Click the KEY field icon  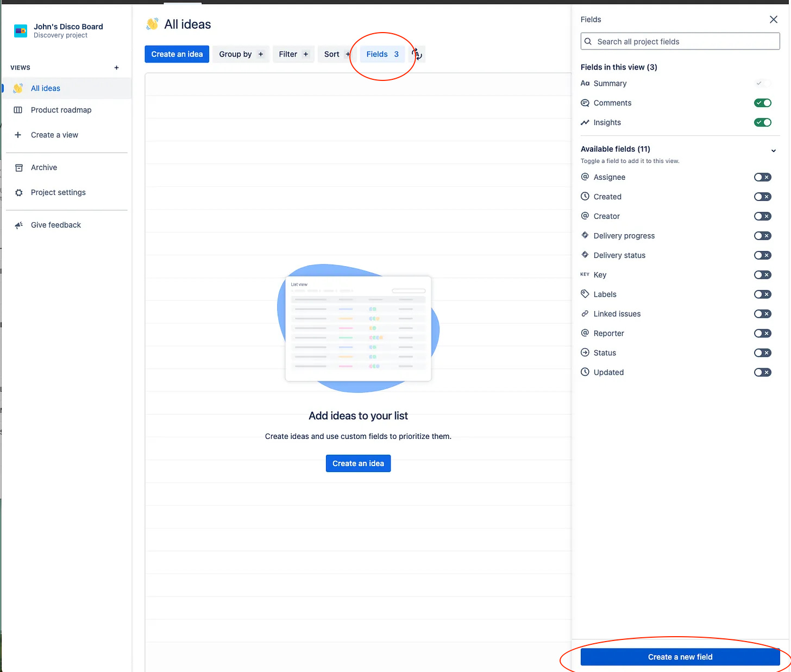pos(585,274)
